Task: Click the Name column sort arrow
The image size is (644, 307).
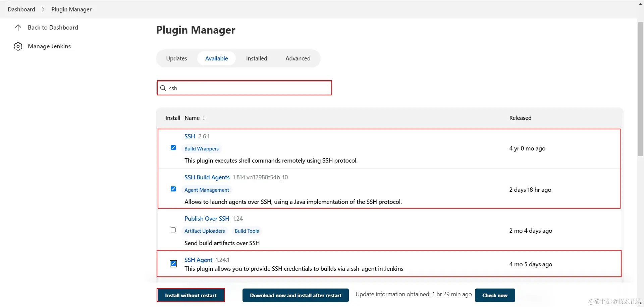Action: pos(204,118)
